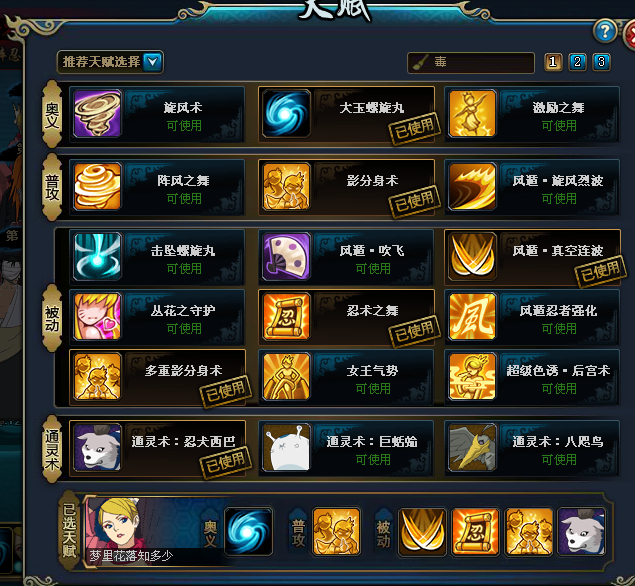This screenshot has width=635, height=586.
Task: Expand the 推荐天赋选择 recommended talents list
Action: [x=110, y=62]
